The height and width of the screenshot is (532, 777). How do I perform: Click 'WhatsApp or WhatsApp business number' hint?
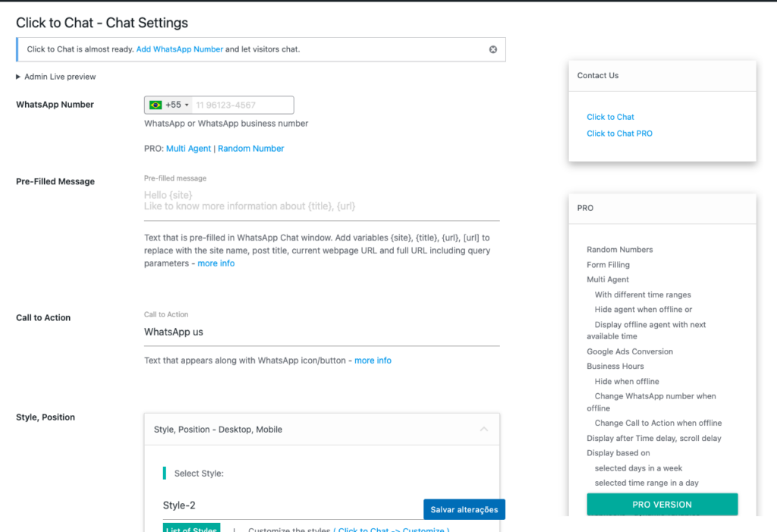226,124
